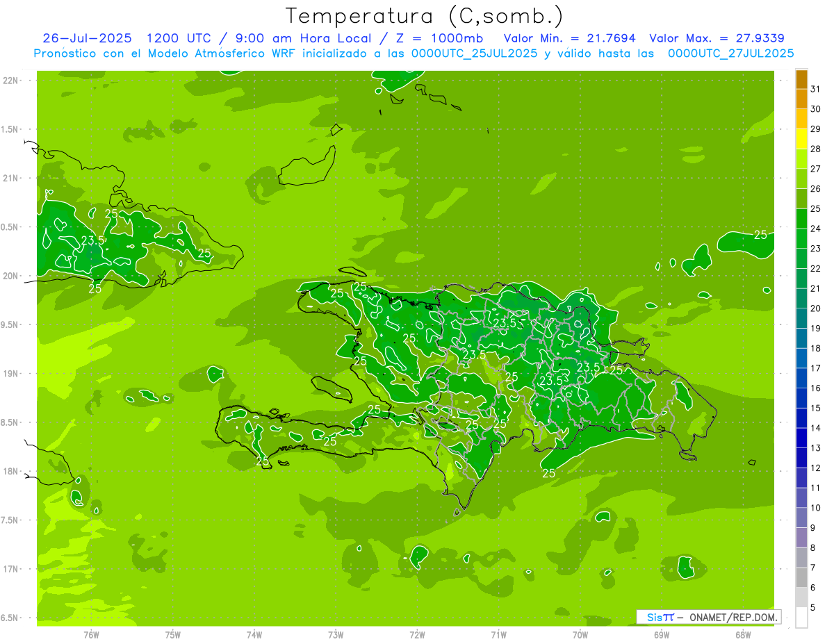834x644 pixels.
Task: Click the legend value label 31
Action: [x=816, y=89]
